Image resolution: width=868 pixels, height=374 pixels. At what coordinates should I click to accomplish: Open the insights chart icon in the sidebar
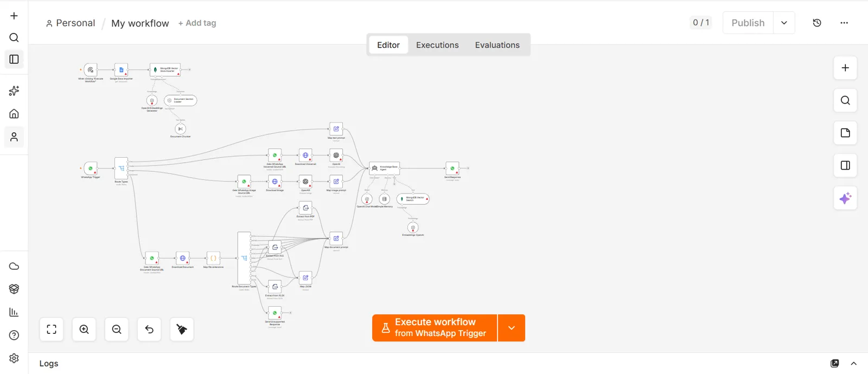point(14,312)
